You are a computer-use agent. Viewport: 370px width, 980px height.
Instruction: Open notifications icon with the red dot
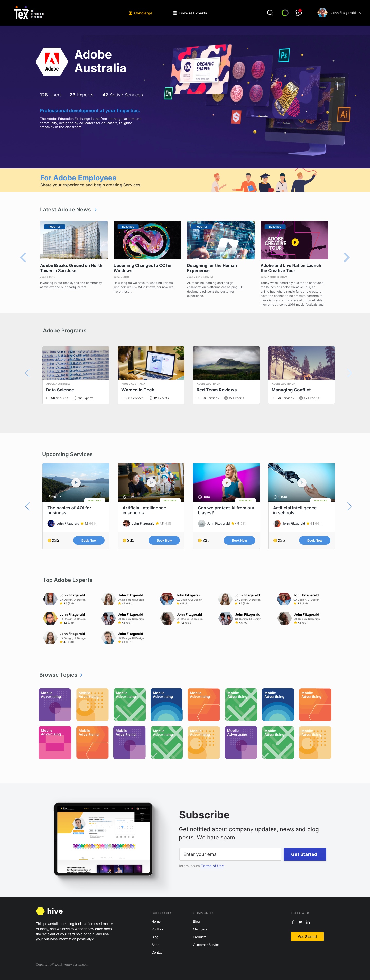tap(299, 13)
